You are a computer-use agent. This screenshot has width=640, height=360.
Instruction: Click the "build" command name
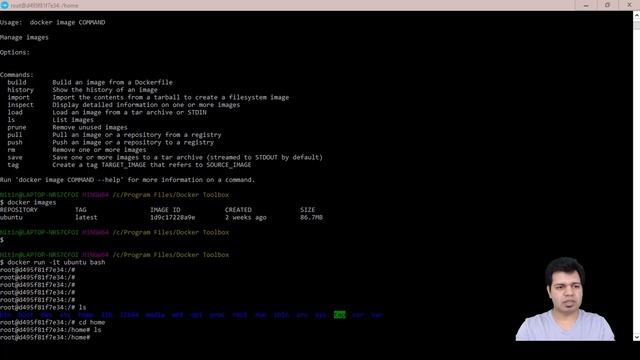(17, 82)
